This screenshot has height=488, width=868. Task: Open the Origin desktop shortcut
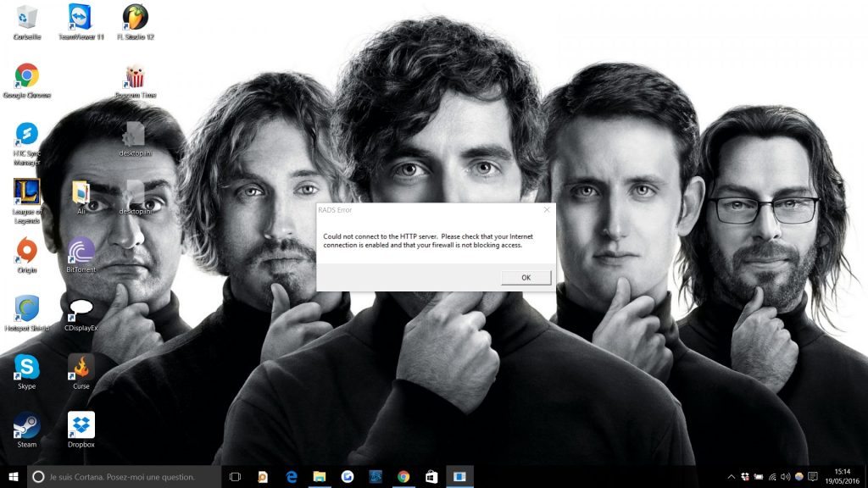coord(27,251)
